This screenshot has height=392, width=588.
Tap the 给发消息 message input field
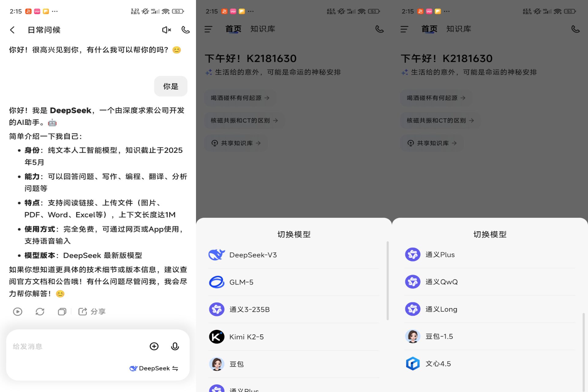77,346
